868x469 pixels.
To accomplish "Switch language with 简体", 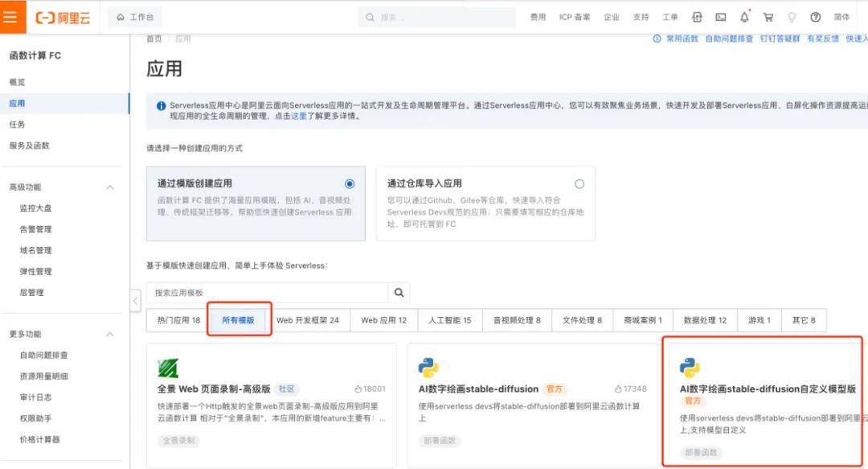I will pyautogui.click(x=841, y=17).
